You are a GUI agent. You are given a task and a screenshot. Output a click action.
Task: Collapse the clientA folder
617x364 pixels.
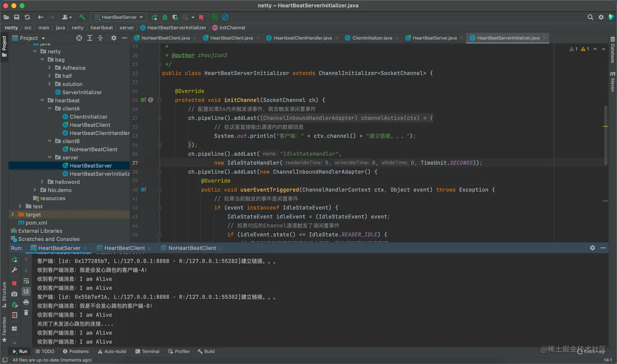click(x=50, y=108)
